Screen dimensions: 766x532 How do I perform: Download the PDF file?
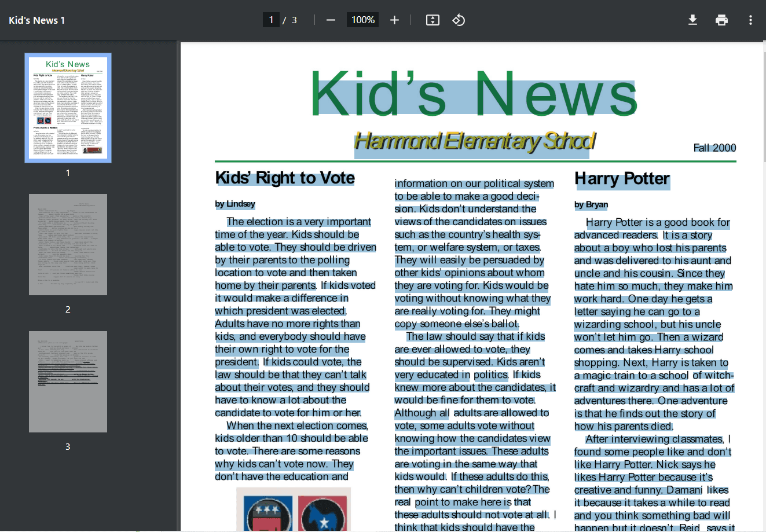click(x=692, y=20)
